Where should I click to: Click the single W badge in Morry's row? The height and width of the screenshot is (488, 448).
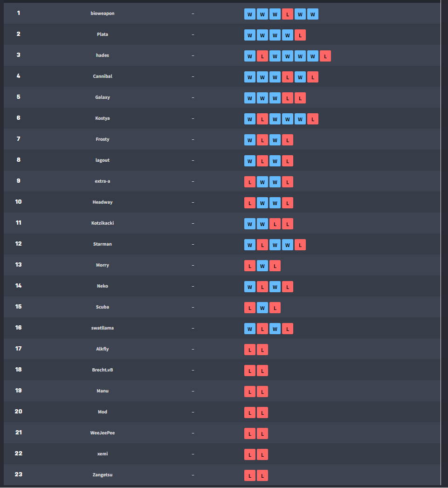point(262,266)
